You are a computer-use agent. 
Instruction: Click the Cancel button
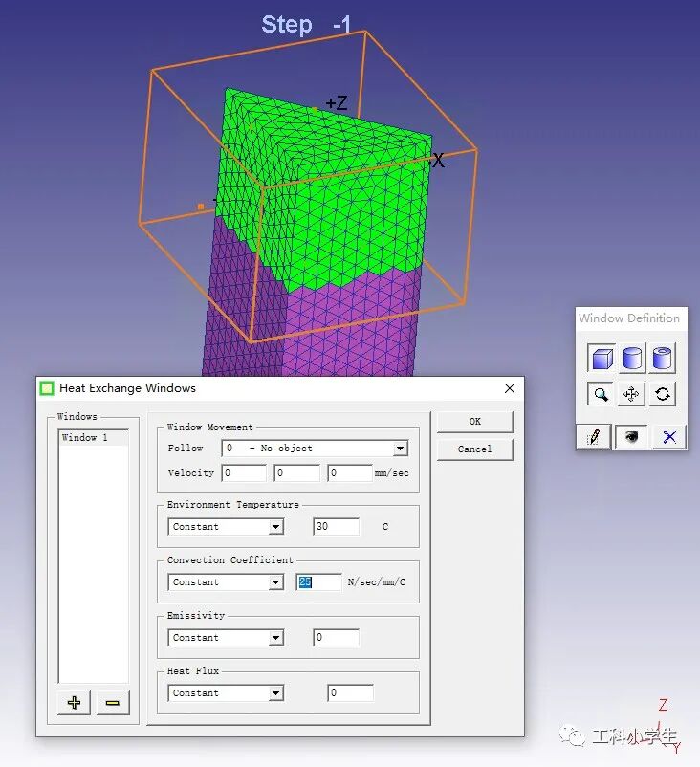click(475, 449)
